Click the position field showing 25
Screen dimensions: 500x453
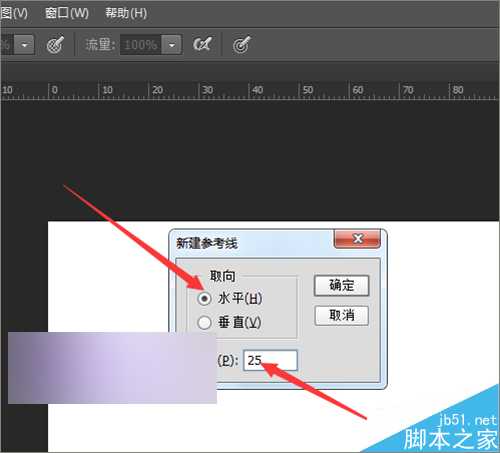tap(270, 360)
